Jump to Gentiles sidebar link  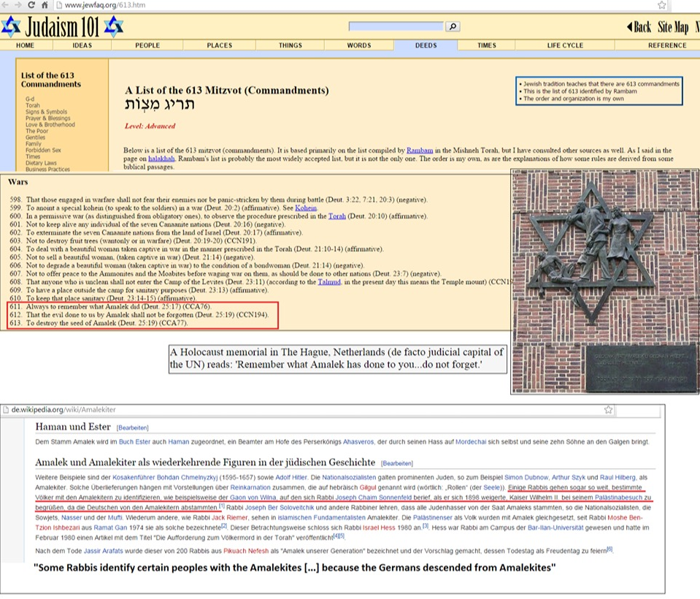35,137
